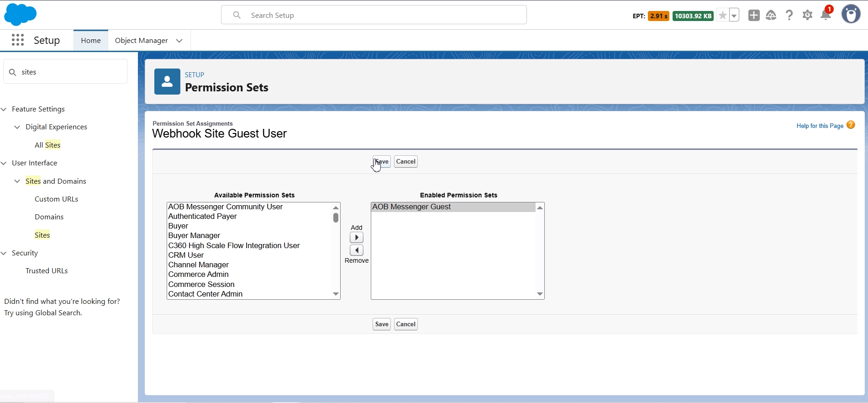Open the user profile avatar
The width and height of the screenshot is (868, 403).
(851, 14)
